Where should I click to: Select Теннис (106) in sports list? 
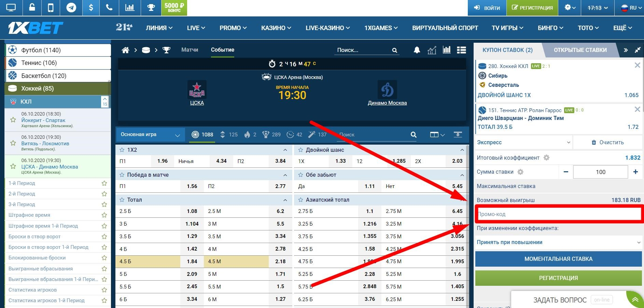[x=58, y=63]
